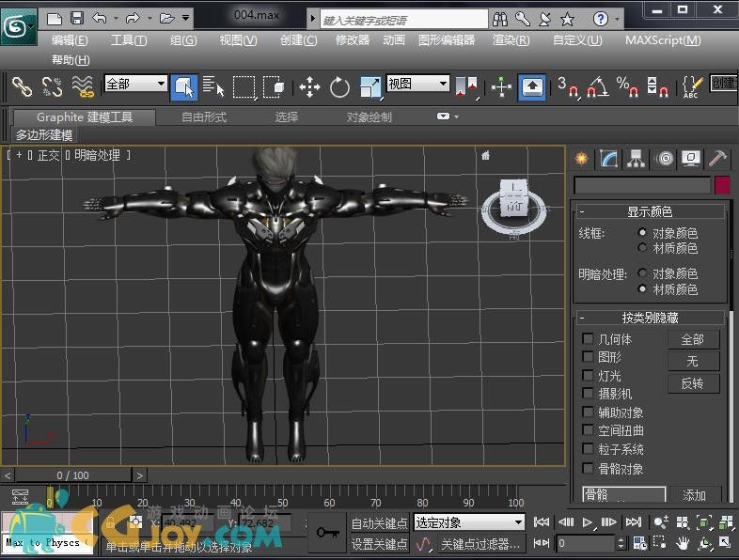Check 灯光 hide category

[x=588, y=376]
